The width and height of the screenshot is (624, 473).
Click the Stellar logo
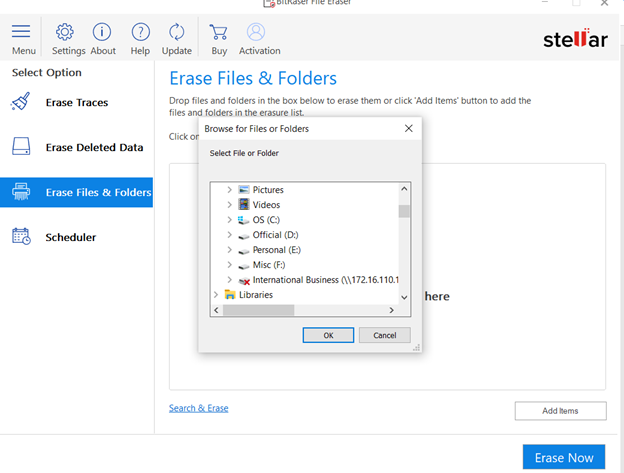(575, 38)
